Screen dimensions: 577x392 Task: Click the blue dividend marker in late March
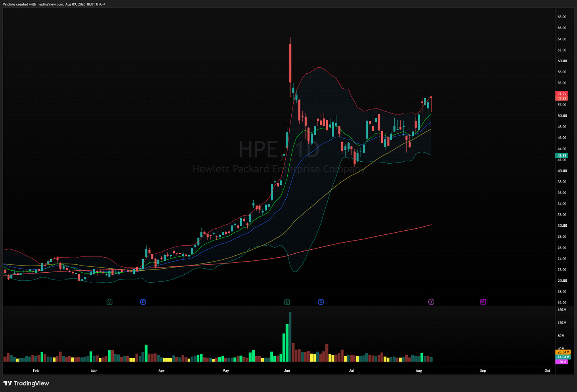[143, 302]
